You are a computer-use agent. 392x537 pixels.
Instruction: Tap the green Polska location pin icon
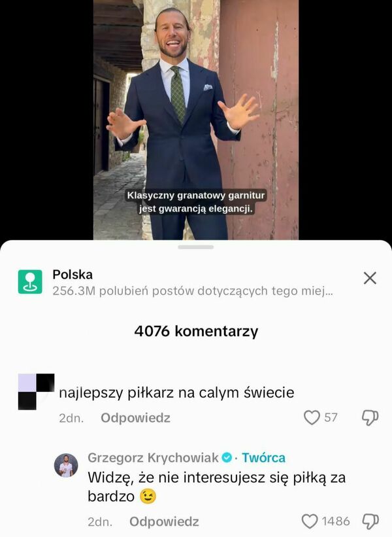(x=30, y=281)
